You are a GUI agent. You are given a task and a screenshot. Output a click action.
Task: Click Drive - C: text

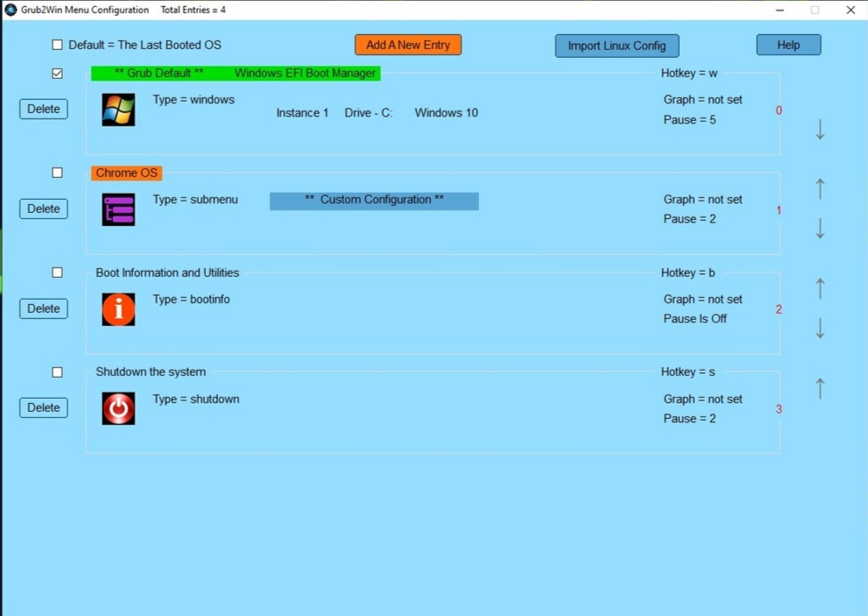pos(369,113)
